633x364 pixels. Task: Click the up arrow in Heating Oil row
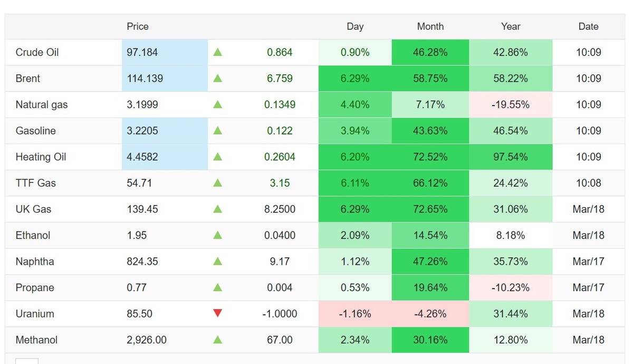217,157
